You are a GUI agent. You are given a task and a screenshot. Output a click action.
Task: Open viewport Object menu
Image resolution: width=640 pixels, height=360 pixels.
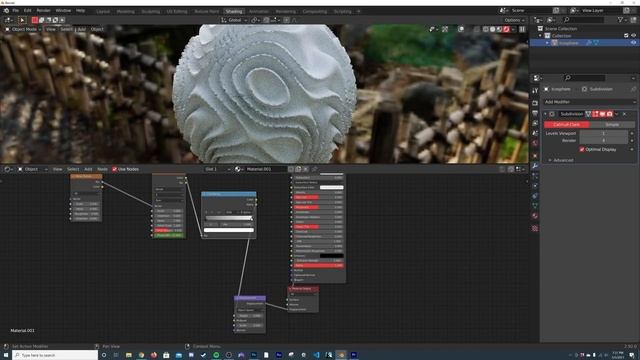[97, 29]
